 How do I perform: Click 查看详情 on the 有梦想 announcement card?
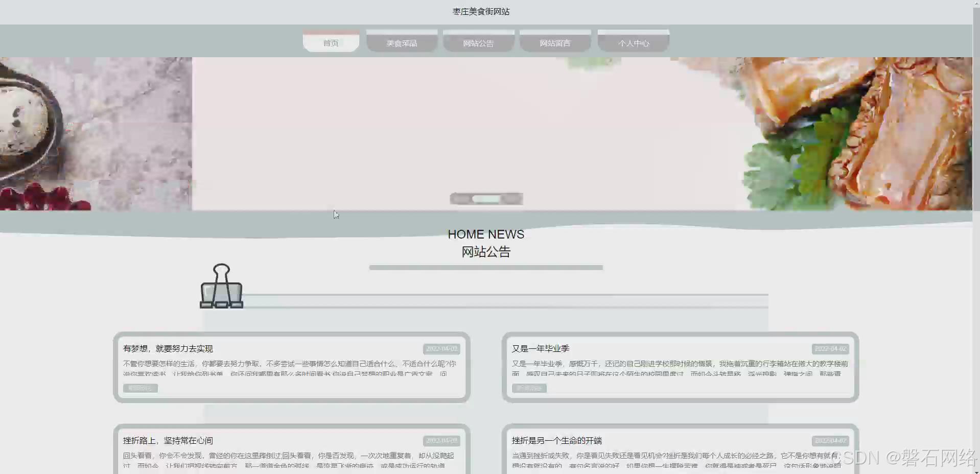(x=141, y=388)
